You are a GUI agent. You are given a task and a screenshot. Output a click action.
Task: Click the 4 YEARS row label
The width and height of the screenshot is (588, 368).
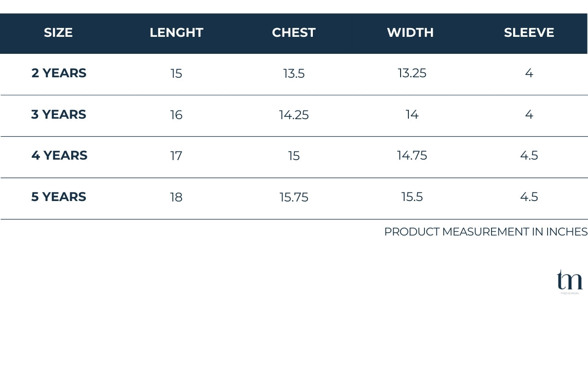point(59,155)
